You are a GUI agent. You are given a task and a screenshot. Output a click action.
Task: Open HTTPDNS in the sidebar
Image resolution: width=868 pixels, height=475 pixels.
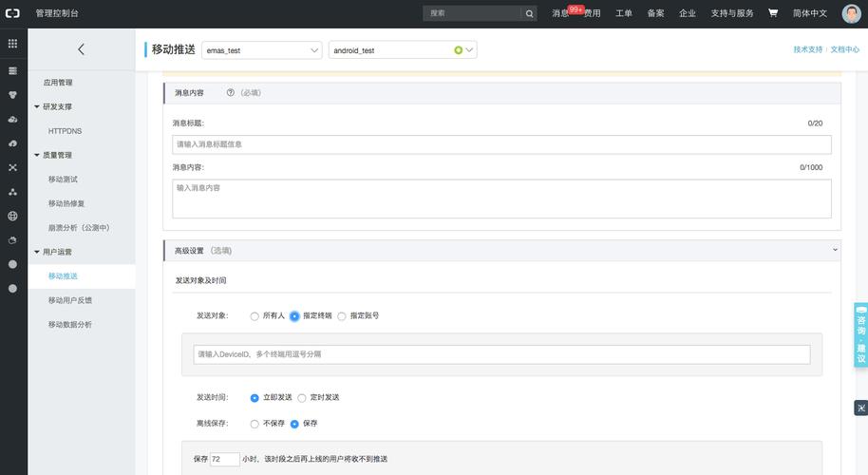65,131
